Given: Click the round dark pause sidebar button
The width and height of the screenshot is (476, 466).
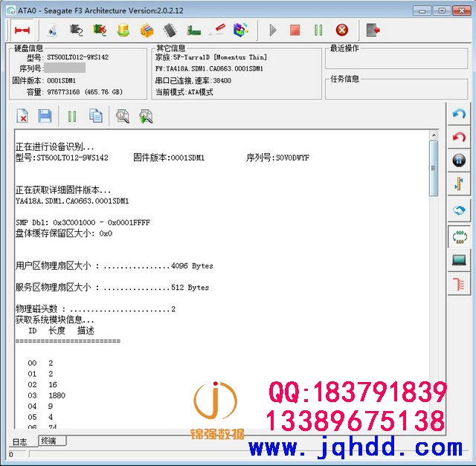Looking at the screenshot, I should [459, 160].
